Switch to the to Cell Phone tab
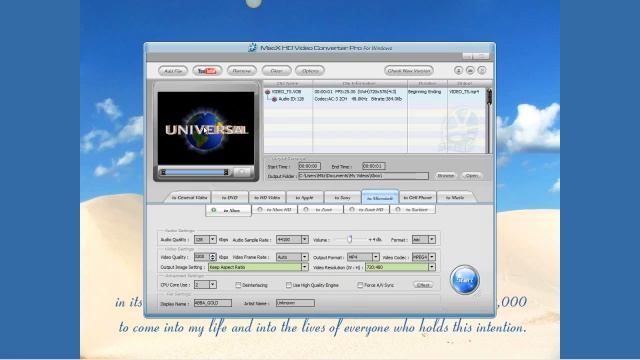Viewport: 640px width, 360px height. pos(418,198)
